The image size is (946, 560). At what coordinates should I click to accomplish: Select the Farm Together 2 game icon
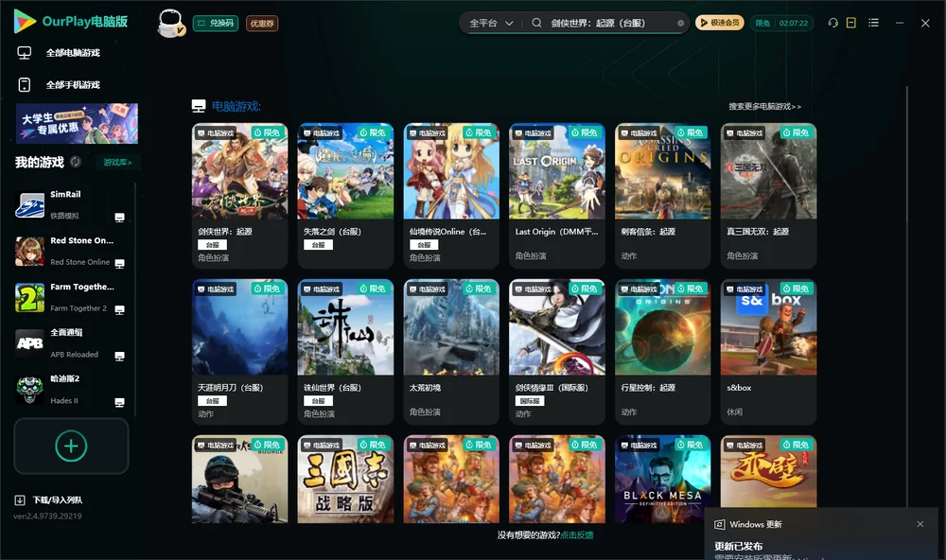point(29,297)
